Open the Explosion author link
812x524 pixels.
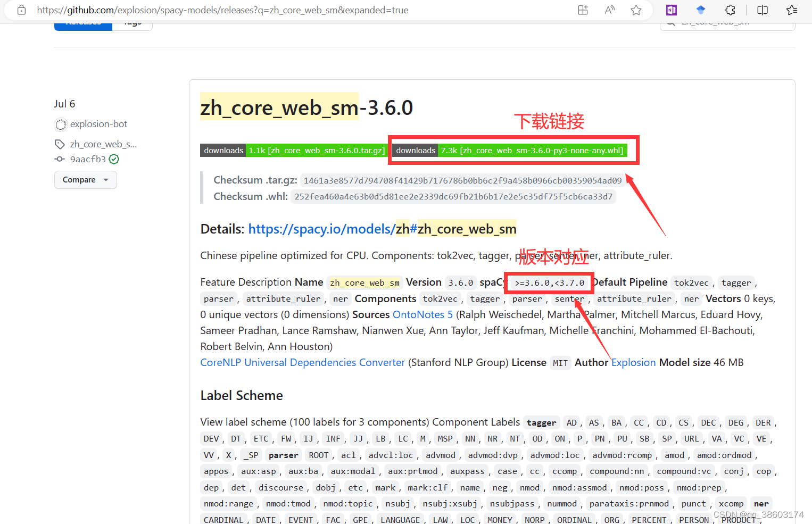(633, 363)
